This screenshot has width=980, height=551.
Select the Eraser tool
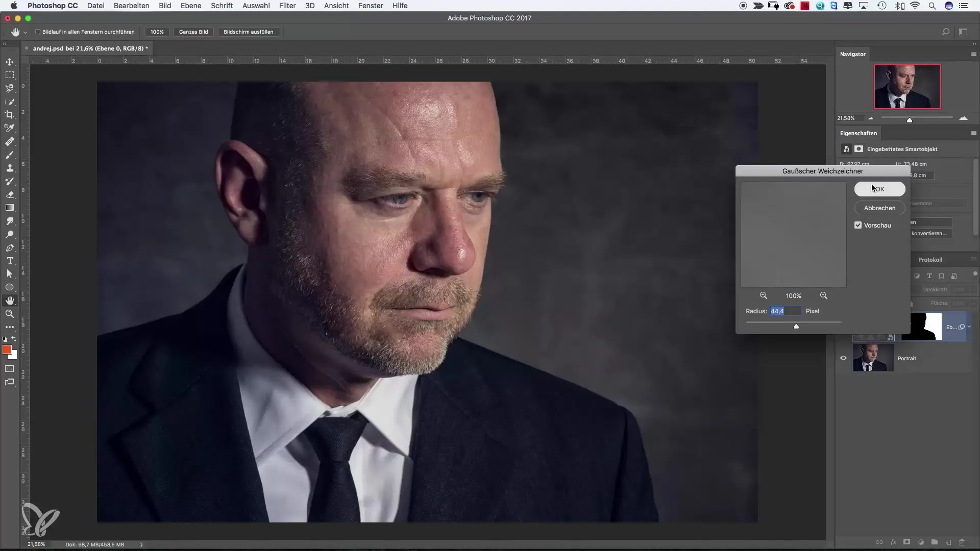(x=10, y=194)
